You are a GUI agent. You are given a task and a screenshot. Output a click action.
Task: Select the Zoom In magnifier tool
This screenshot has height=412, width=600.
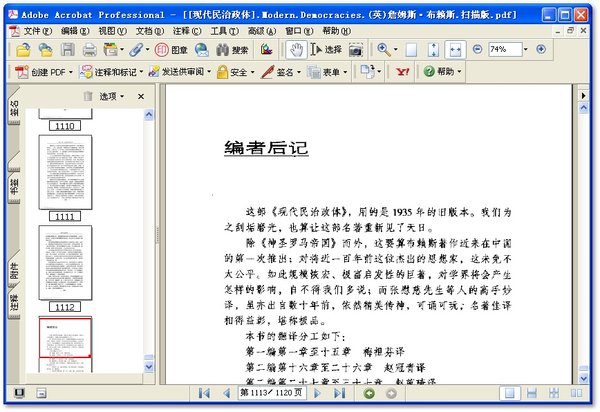[384, 49]
